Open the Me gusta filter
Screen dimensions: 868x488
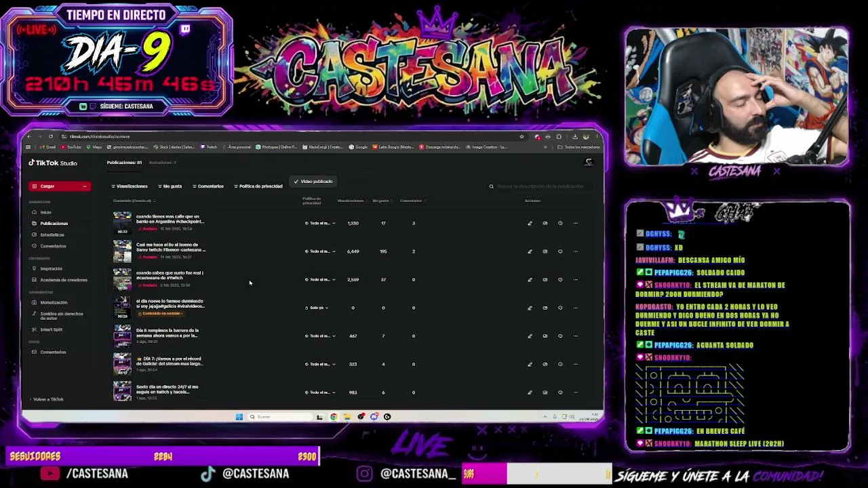coord(170,186)
